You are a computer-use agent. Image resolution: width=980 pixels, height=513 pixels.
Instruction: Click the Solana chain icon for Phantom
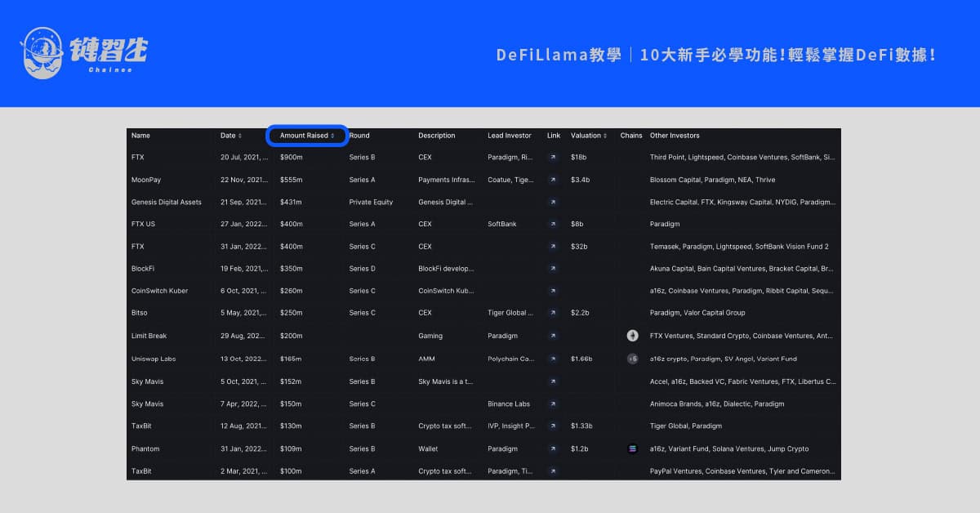tap(632, 448)
